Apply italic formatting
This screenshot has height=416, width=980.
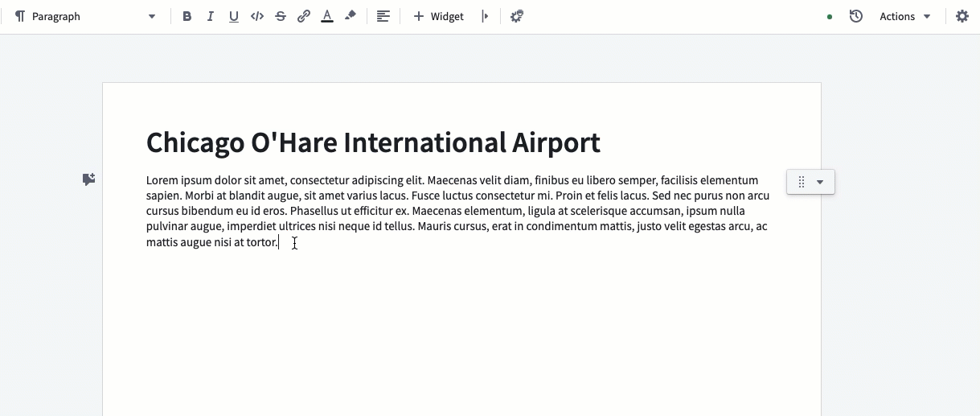pyautogui.click(x=211, y=16)
